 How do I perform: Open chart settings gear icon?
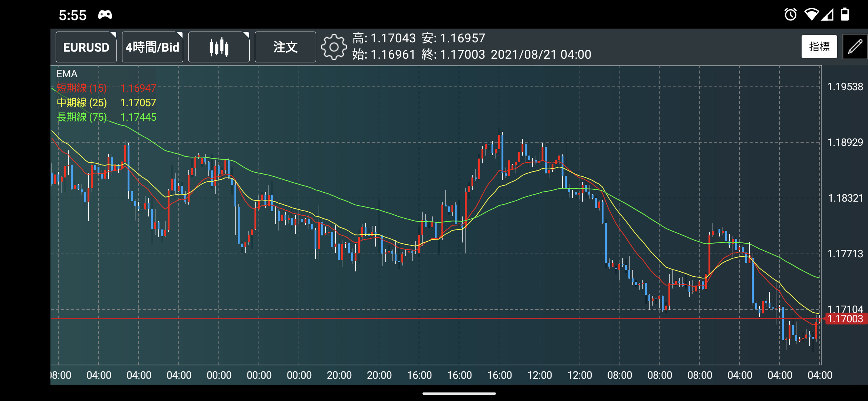tap(334, 47)
